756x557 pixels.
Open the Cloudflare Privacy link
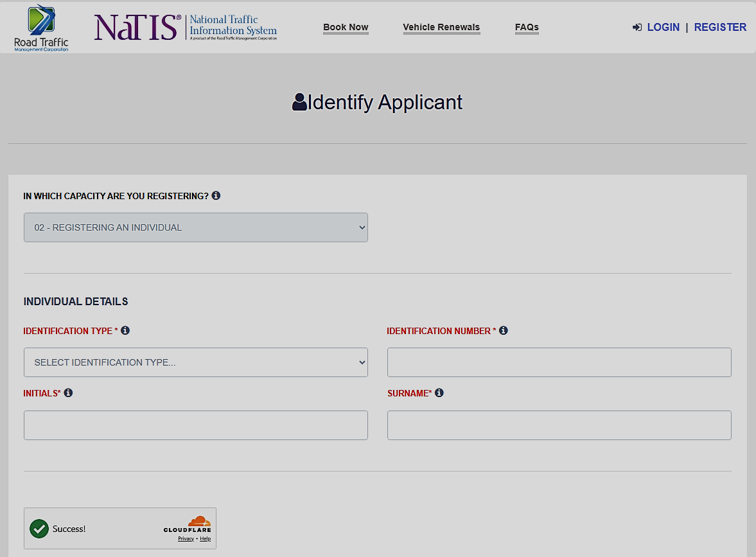186,538
